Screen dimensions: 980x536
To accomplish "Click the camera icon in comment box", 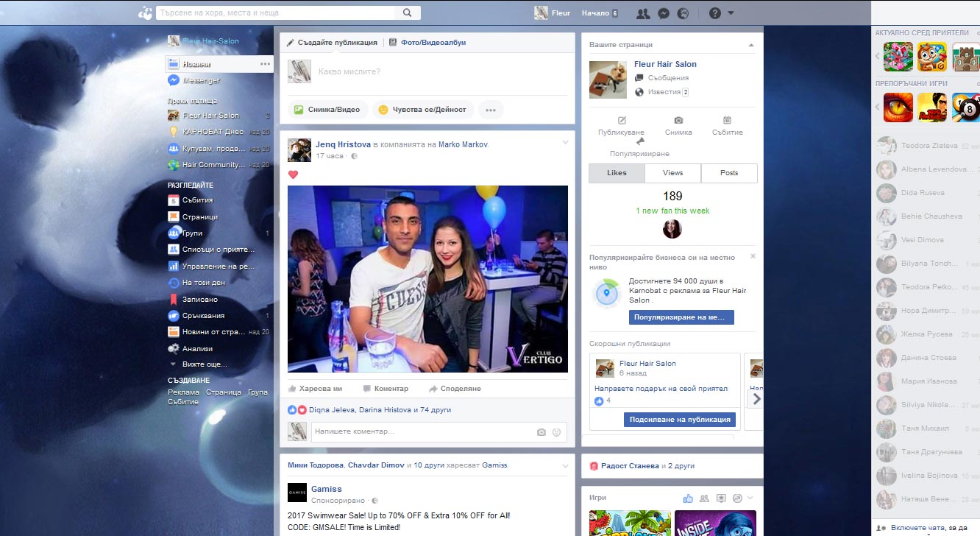I will 542,432.
